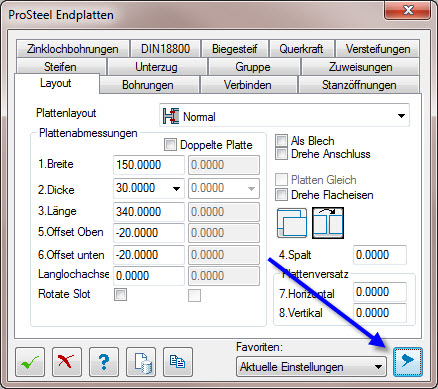438x389 pixels.
Task: Toggle the Als Blech checkbox
Action: coord(281,140)
